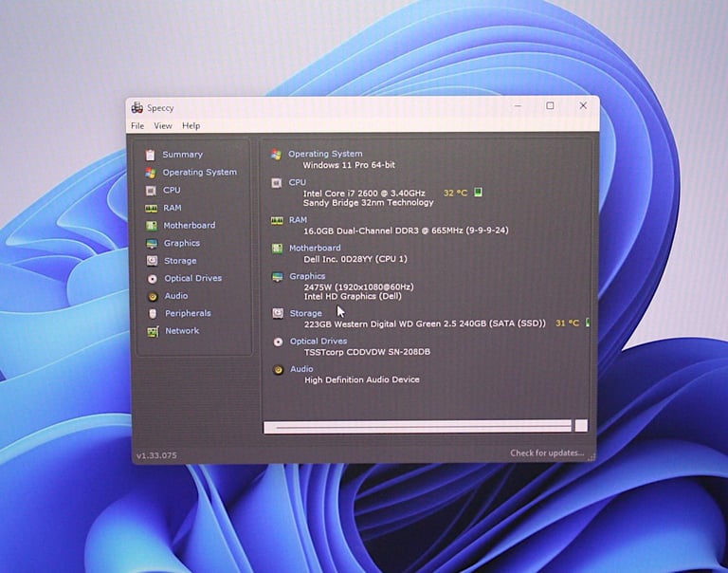
Task: Select RAM in the sidebar
Action: click(x=173, y=208)
